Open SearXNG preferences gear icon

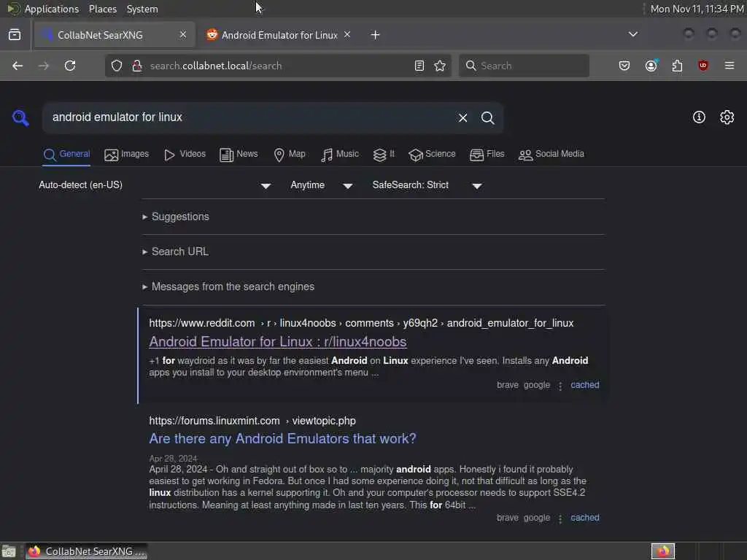pyautogui.click(x=727, y=117)
